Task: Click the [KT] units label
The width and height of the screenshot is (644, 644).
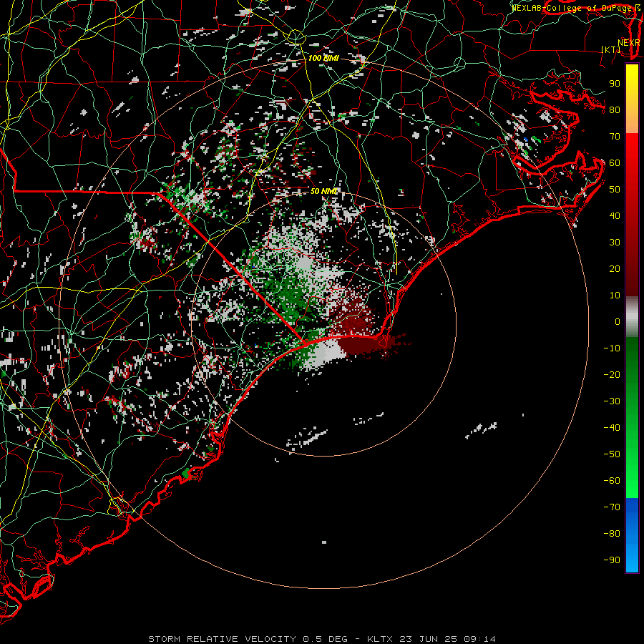Action: tap(611, 49)
